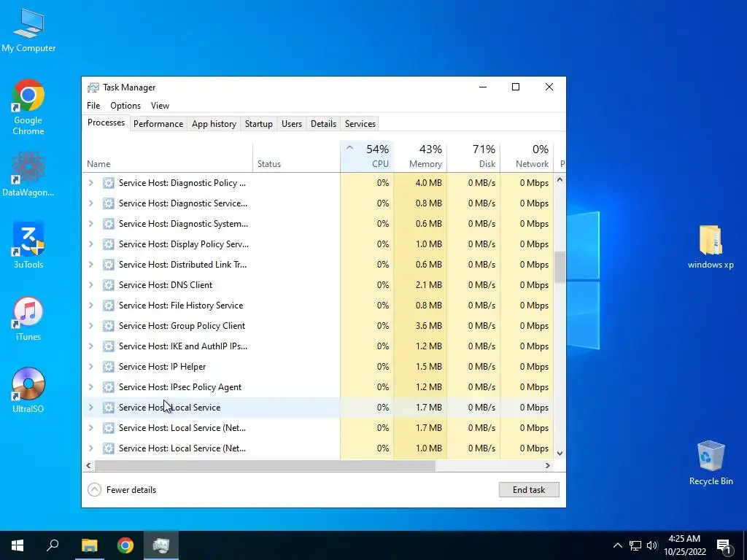The height and width of the screenshot is (560, 747).
Task: Expand Service Host: Diagnostic Policy row
Action: 90,183
